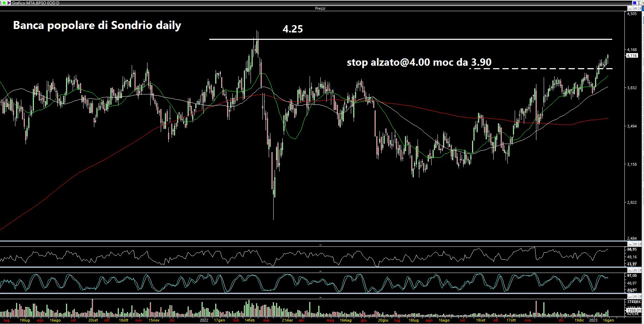Click the 16gen date label
The image size is (644, 324).
(608, 320)
